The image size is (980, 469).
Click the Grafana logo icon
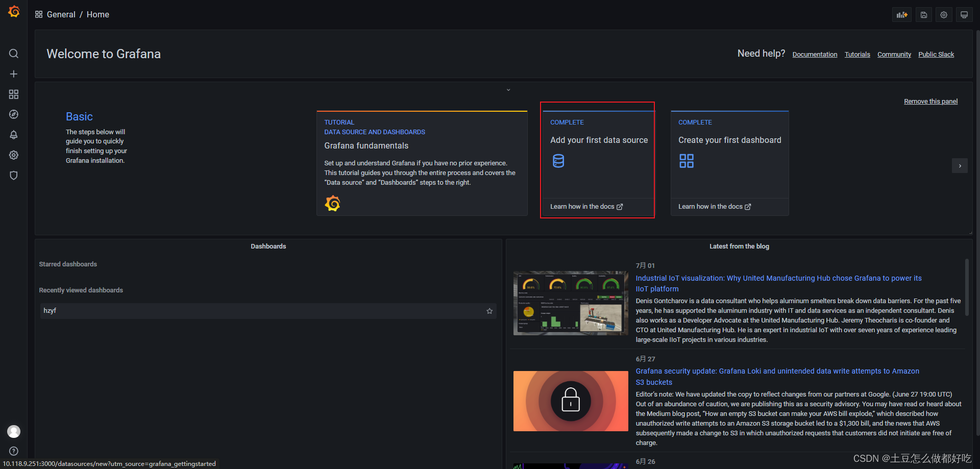tap(14, 11)
